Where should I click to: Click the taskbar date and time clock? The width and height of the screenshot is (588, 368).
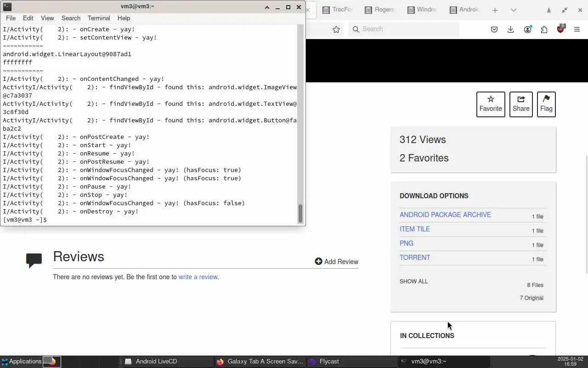coord(570,362)
